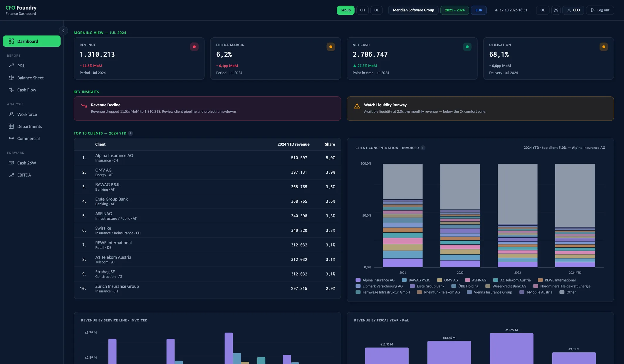Click the Client Concentration info icon
This screenshot has width=624, height=364.
[423, 148]
